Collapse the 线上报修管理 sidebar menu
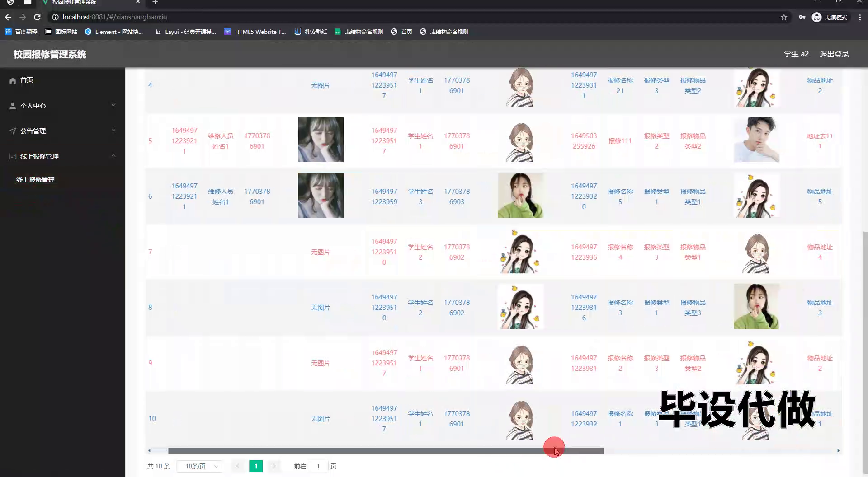Viewport: 868px width, 477px height. 62,156
